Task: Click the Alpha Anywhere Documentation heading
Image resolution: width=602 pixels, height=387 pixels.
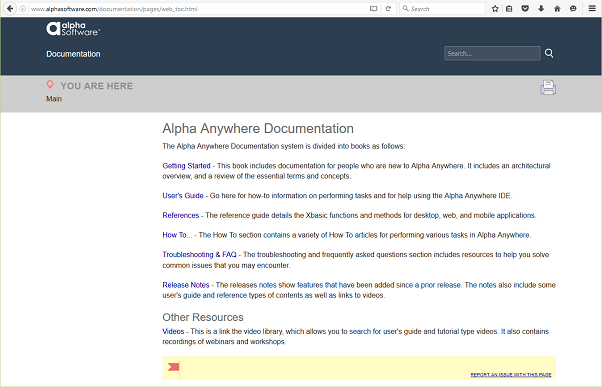Action: 258,129
